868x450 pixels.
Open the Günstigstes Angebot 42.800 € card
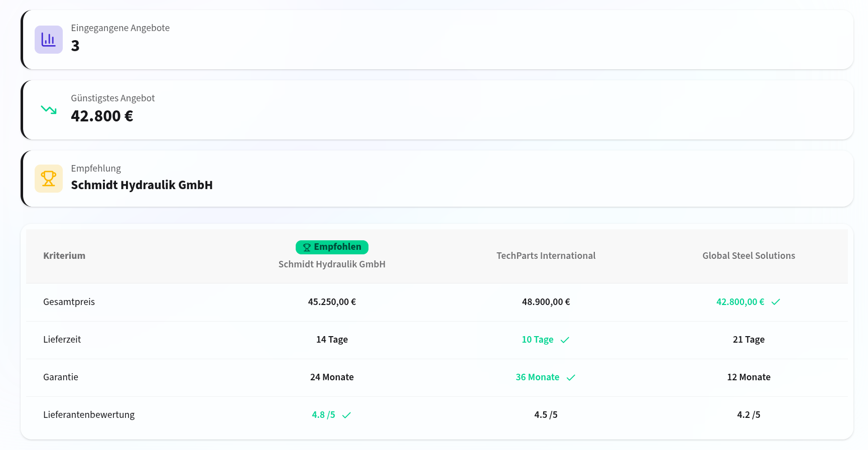pos(437,110)
